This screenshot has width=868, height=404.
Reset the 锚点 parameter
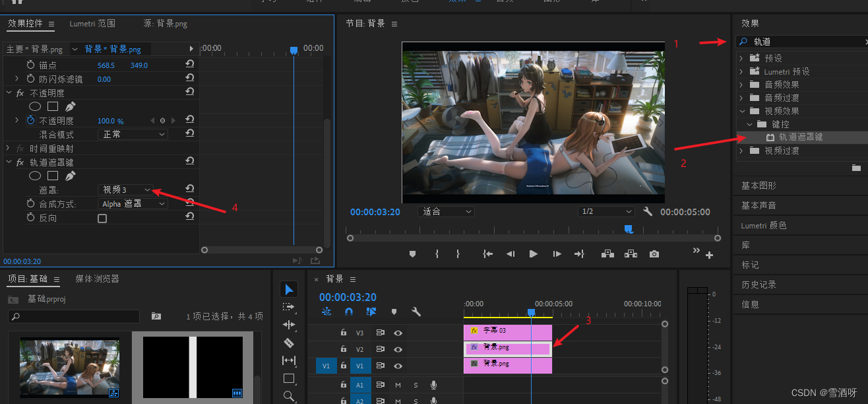point(189,65)
